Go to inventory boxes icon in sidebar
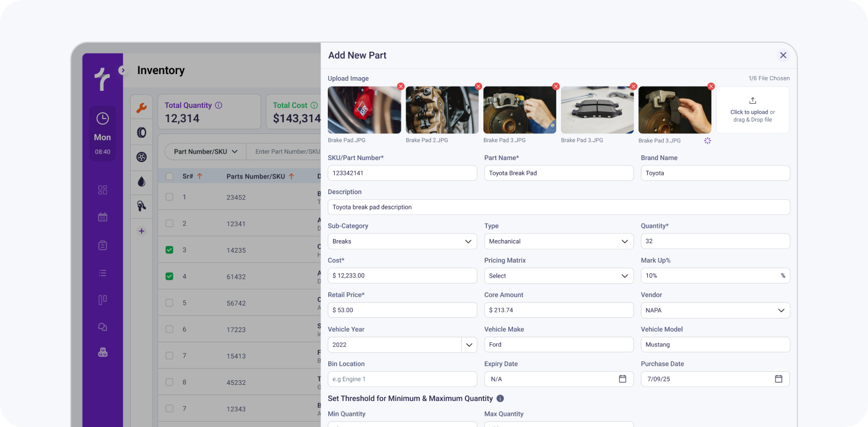 pyautogui.click(x=103, y=352)
